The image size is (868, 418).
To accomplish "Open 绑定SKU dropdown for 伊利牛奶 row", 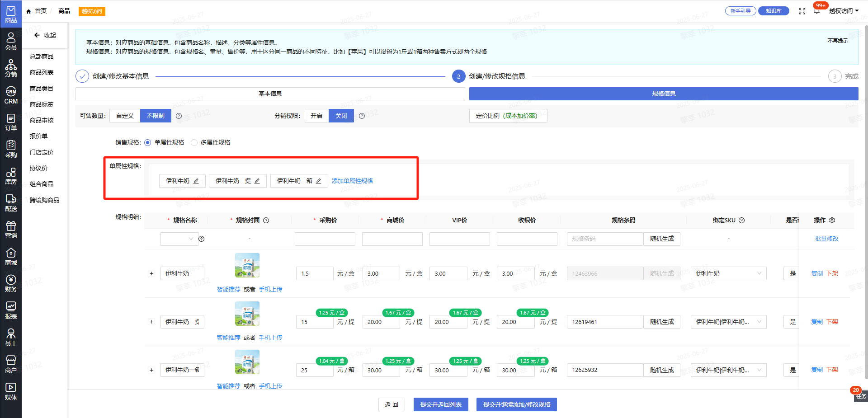I will (x=728, y=273).
